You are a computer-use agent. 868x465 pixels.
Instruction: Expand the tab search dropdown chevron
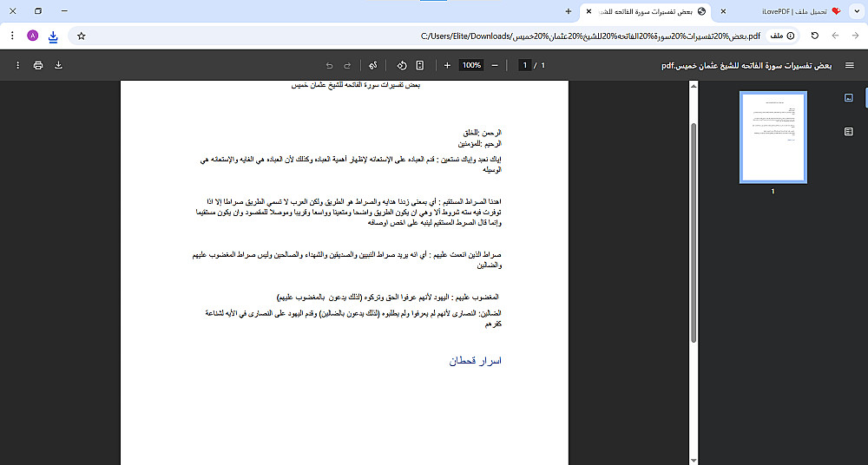click(x=857, y=11)
